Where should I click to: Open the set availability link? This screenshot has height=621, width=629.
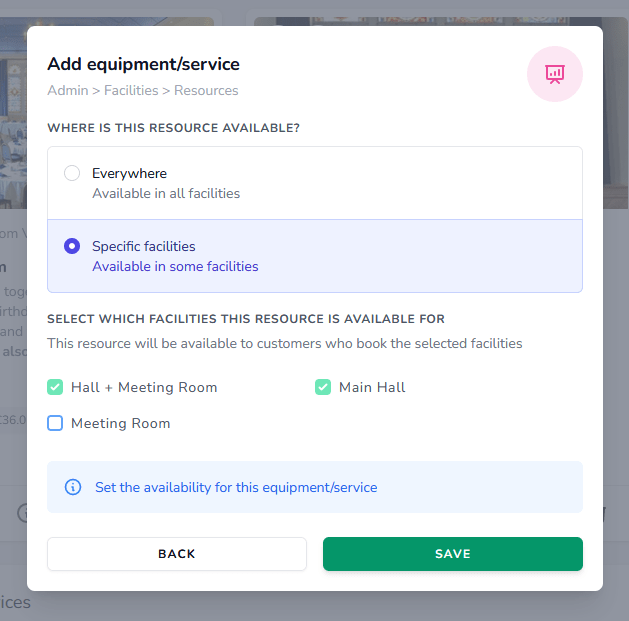coord(236,487)
